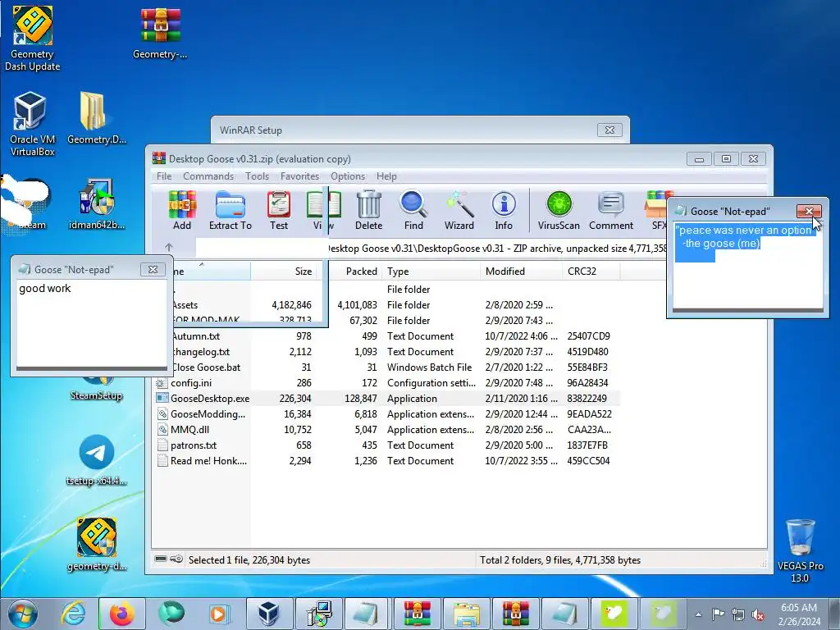Open the Help menu
This screenshot has width=840, height=630.
386,176
